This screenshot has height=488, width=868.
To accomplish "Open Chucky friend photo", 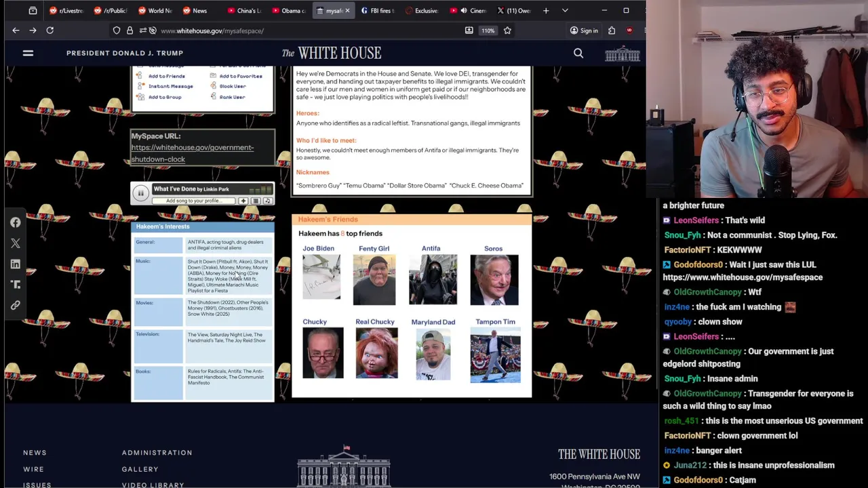I will [x=323, y=352].
